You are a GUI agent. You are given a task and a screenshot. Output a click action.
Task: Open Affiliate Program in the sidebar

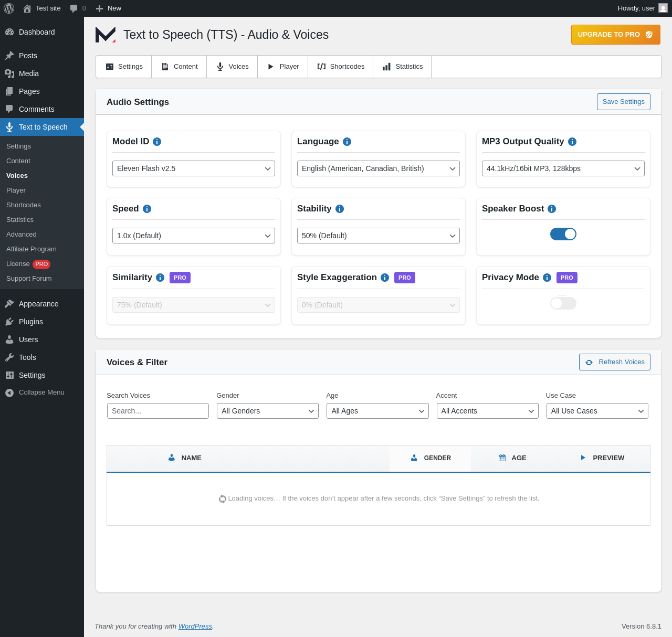tap(42, 249)
